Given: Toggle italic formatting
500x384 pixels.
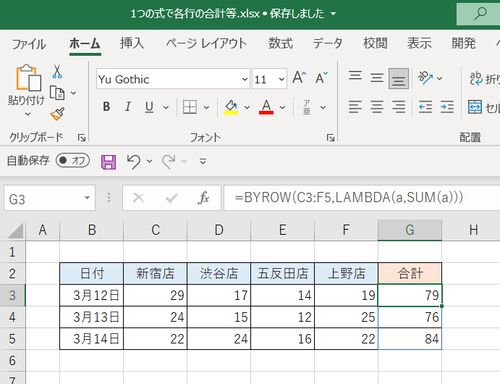Looking at the screenshot, I should click(x=128, y=107).
